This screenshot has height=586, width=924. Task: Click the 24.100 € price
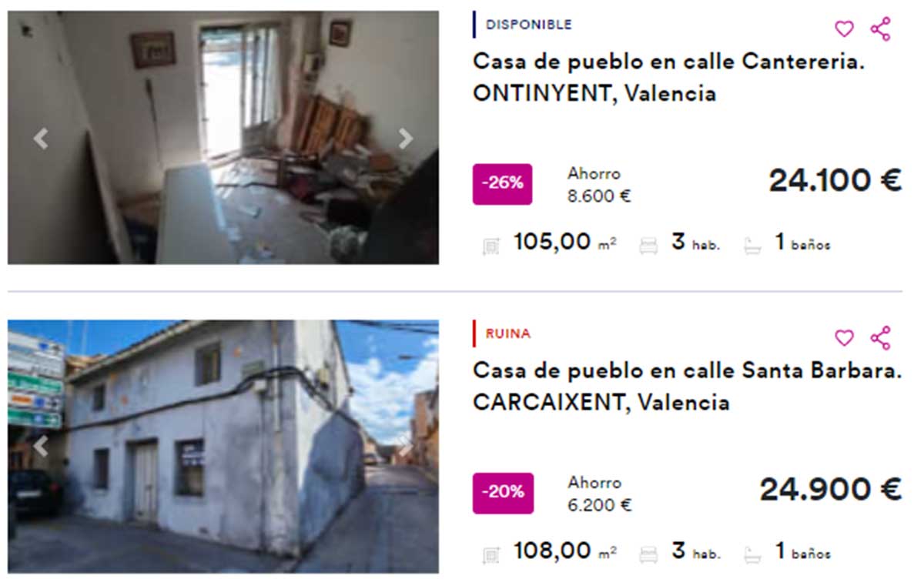coord(835,181)
